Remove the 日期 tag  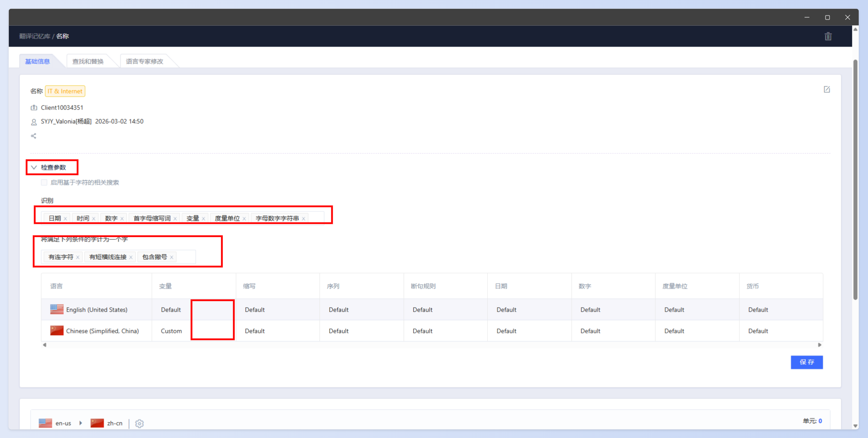click(x=66, y=219)
